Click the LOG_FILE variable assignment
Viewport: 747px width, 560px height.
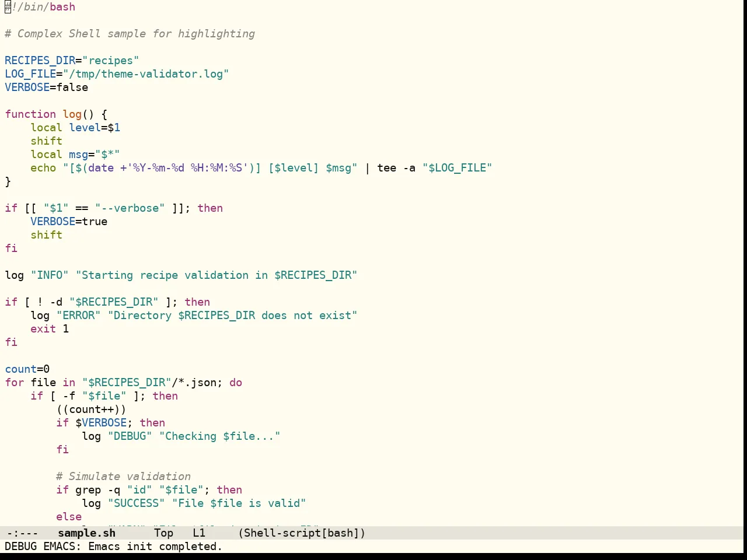tap(117, 74)
